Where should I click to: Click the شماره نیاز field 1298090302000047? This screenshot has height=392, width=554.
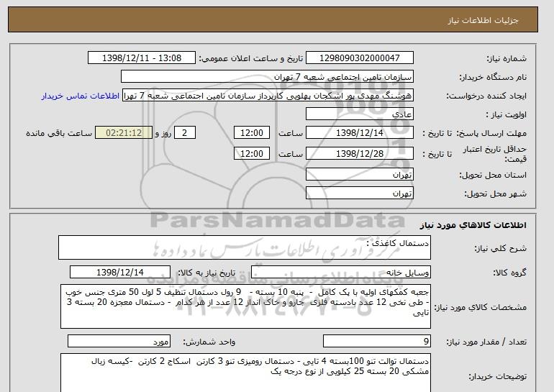pos(359,58)
